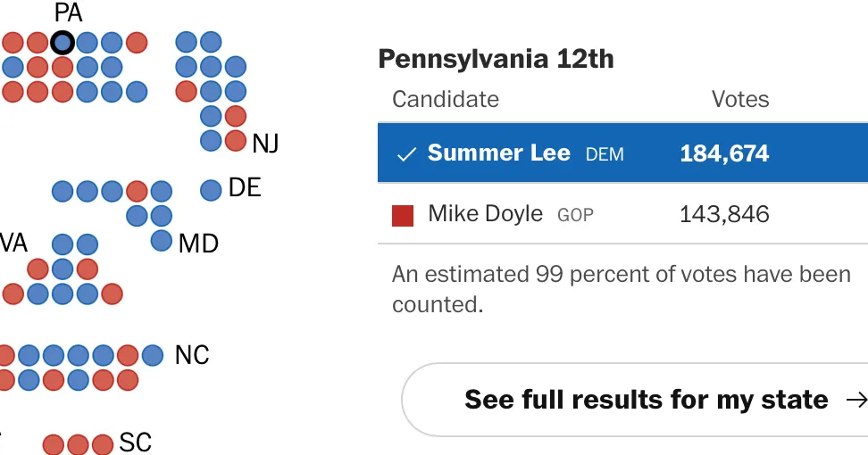The width and height of the screenshot is (868, 455).
Task: Click the winner checkmark beside Summer Lee
Action: tap(406, 155)
